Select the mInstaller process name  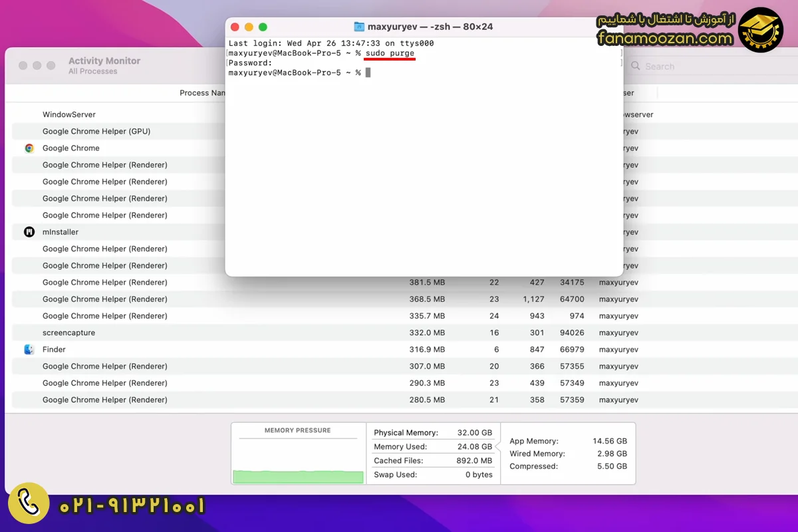pyautogui.click(x=61, y=232)
